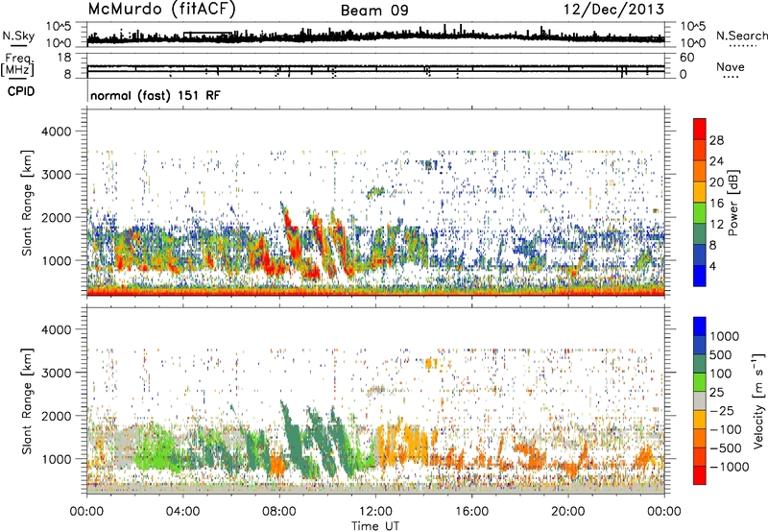Click the gray segment of velocity colorbar

[x=700, y=400]
